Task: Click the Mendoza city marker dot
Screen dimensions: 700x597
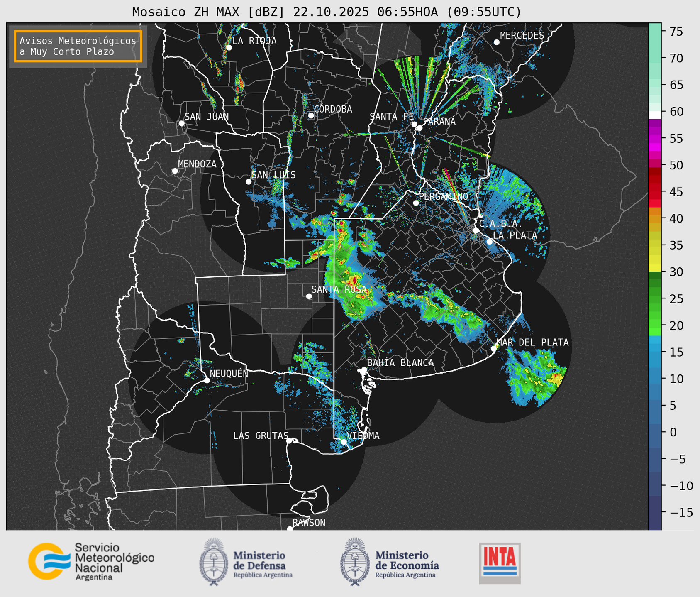Action: point(175,171)
